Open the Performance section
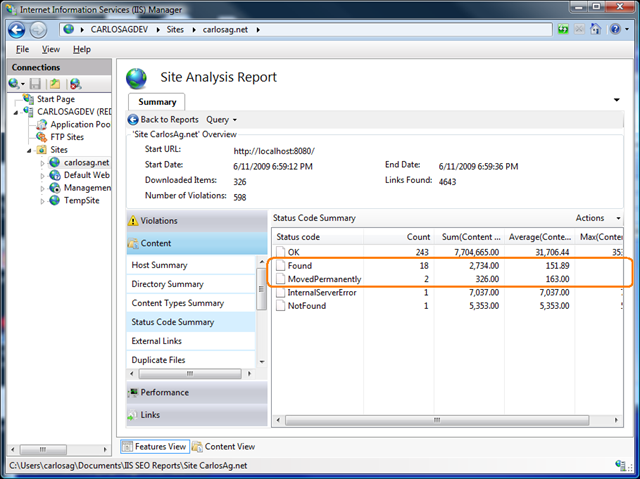 [x=197, y=393]
